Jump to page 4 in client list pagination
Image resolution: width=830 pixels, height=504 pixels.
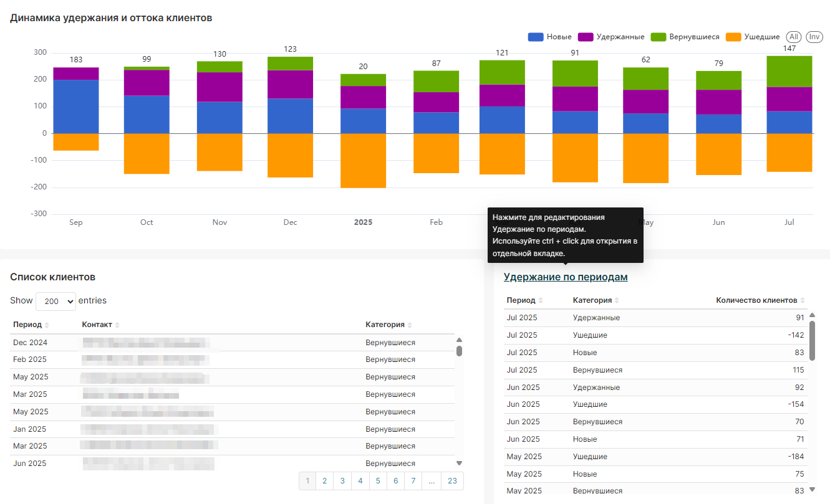point(360,481)
